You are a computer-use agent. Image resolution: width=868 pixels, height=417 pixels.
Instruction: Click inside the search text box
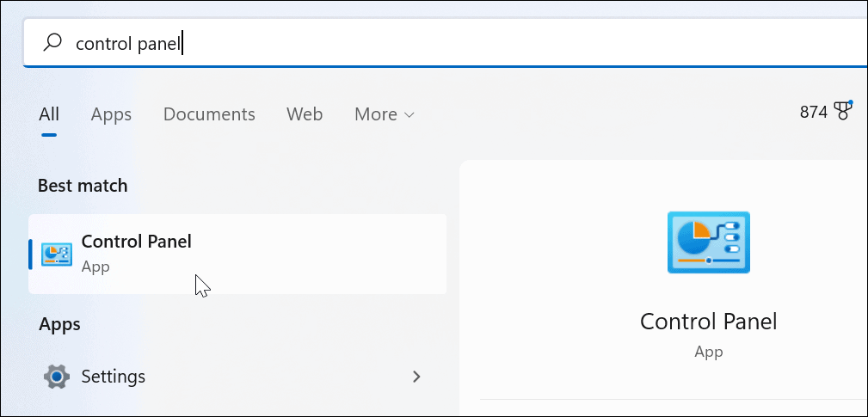coord(430,42)
